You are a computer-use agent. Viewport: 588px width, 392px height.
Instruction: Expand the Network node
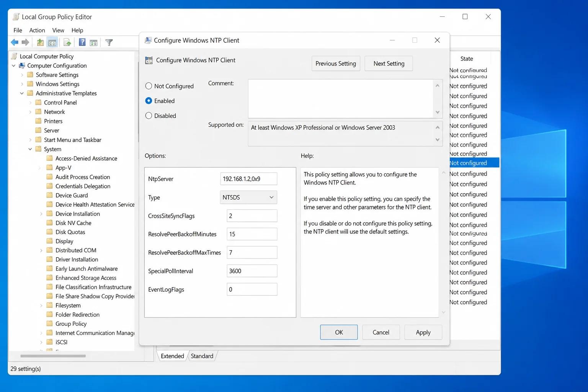click(x=30, y=112)
